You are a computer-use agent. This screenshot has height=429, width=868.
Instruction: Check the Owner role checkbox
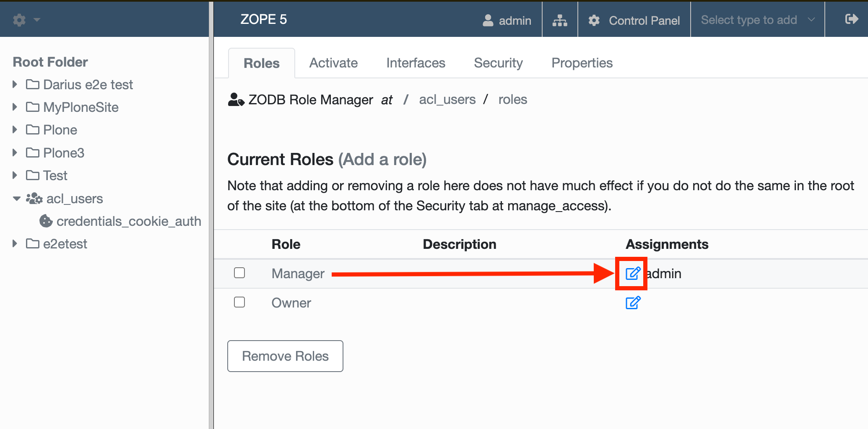(239, 302)
